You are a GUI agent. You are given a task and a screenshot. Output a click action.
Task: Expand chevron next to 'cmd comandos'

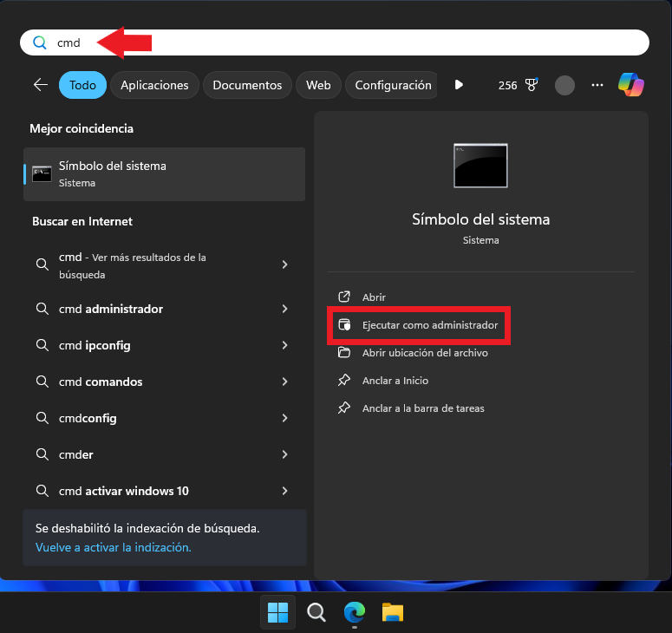coord(284,382)
